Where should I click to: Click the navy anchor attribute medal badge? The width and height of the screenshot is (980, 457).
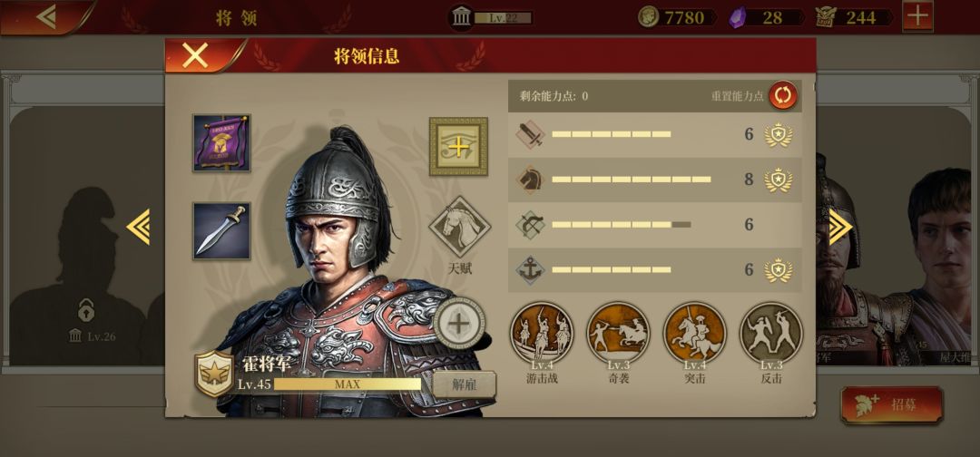pyautogui.click(x=779, y=269)
